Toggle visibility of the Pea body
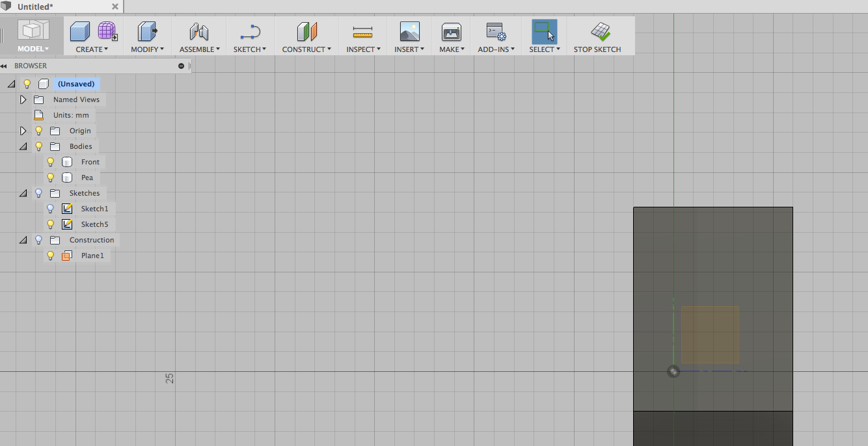Screen dimensions: 868x446 [x=50, y=177]
